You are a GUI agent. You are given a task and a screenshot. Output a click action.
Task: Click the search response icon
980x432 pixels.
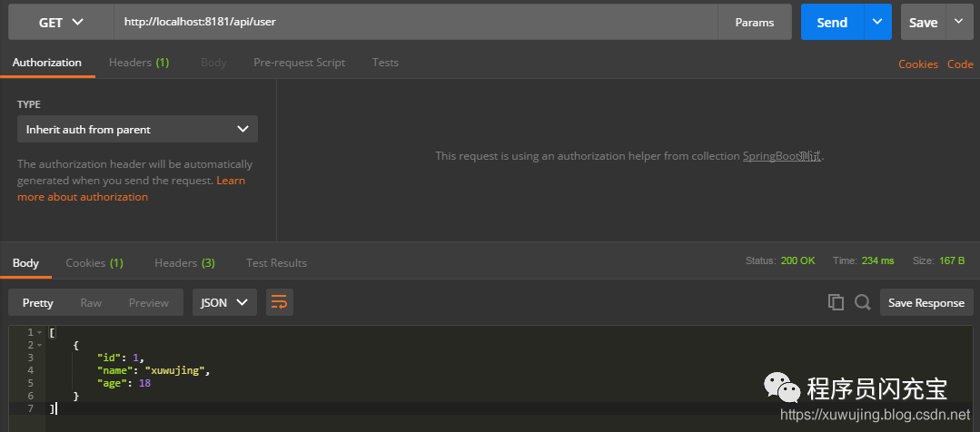[863, 302]
